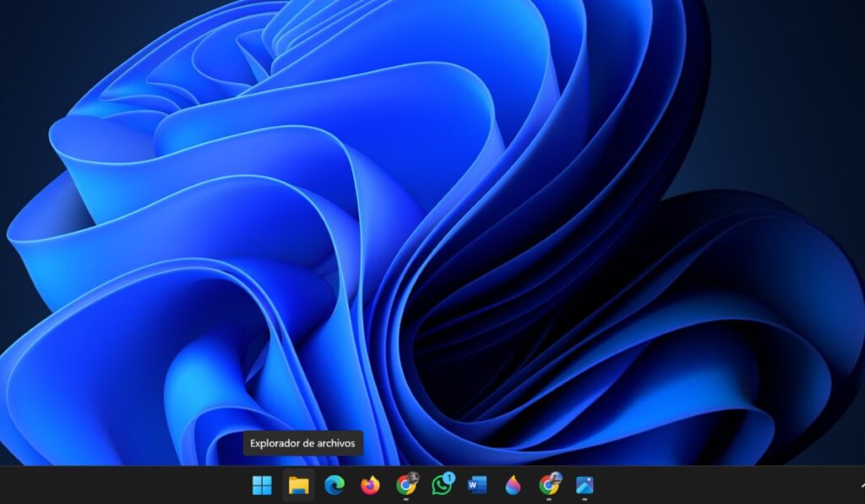Click the Explorador de archivos tooltip
The width and height of the screenshot is (865, 504).
point(302,443)
